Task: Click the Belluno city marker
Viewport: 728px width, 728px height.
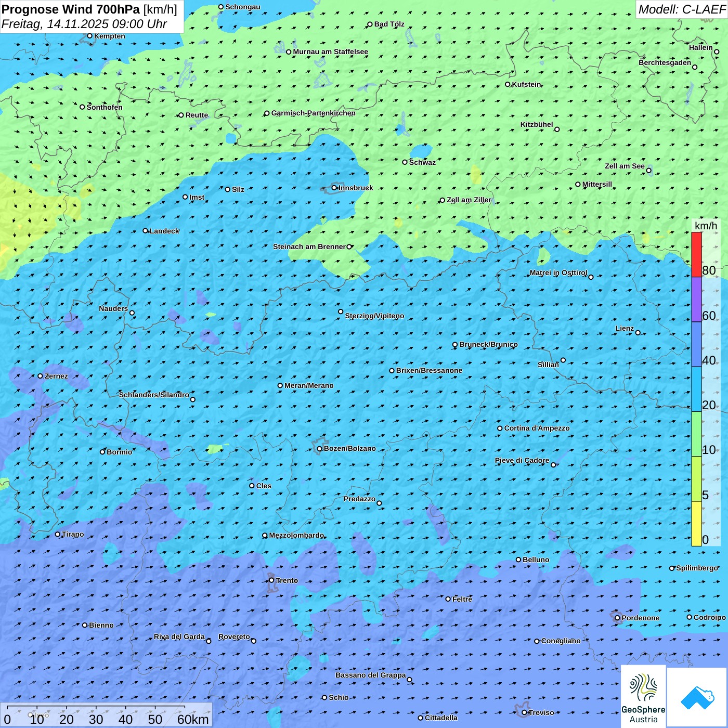Action: [x=518, y=560]
